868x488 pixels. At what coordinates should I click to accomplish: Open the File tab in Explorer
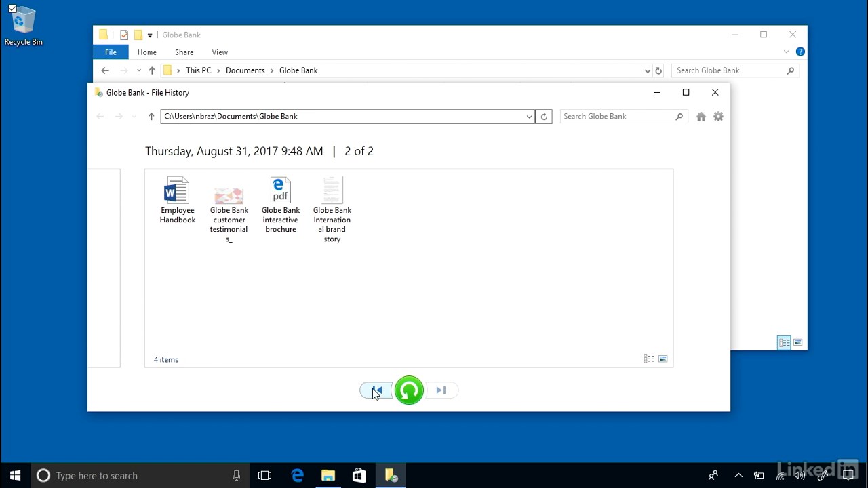(111, 52)
